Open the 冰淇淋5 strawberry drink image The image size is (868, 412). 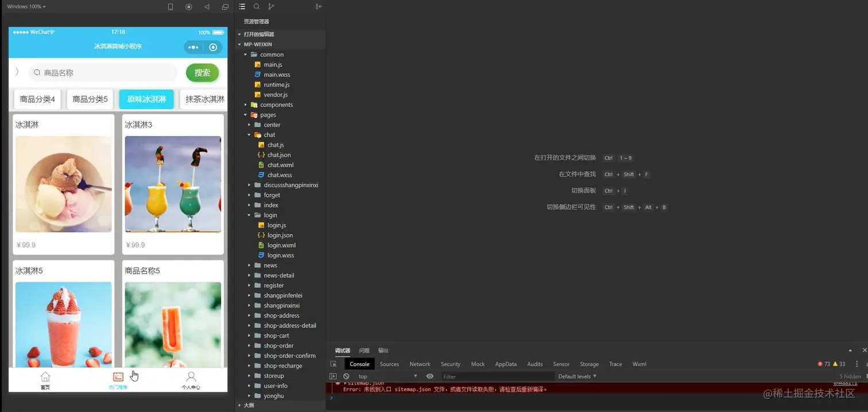click(63, 324)
